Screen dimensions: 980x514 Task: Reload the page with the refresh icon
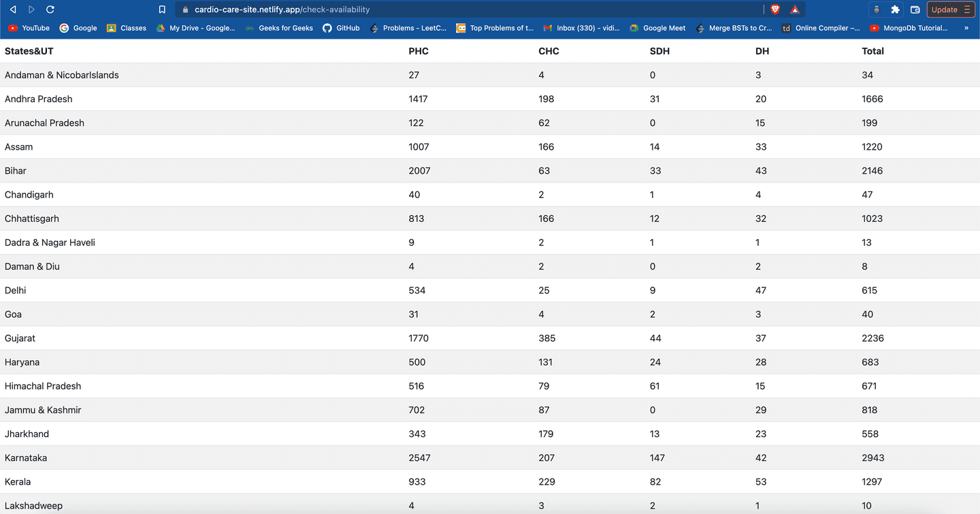tap(50, 10)
